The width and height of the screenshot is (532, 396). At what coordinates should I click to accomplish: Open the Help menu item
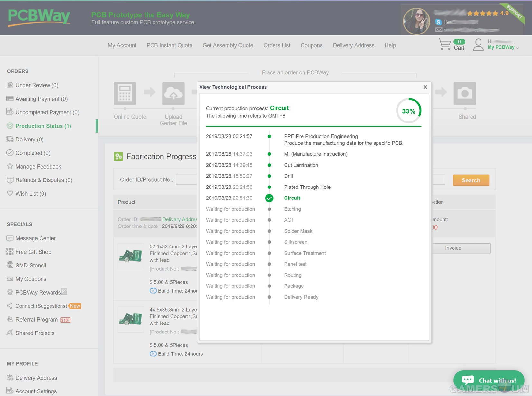[x=390, y=45]
